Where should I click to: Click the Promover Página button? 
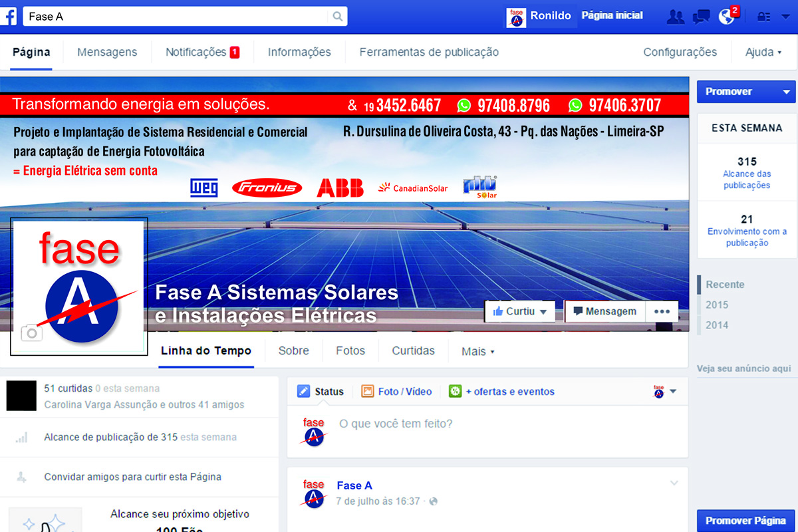click(x=745, y=521)
